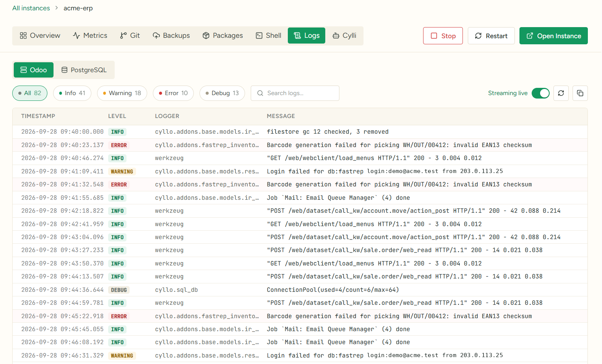Viewport: 602px width, 364px height.
Task: Click the 09:42:18.822 action_post message
Action: click(414, 211)
